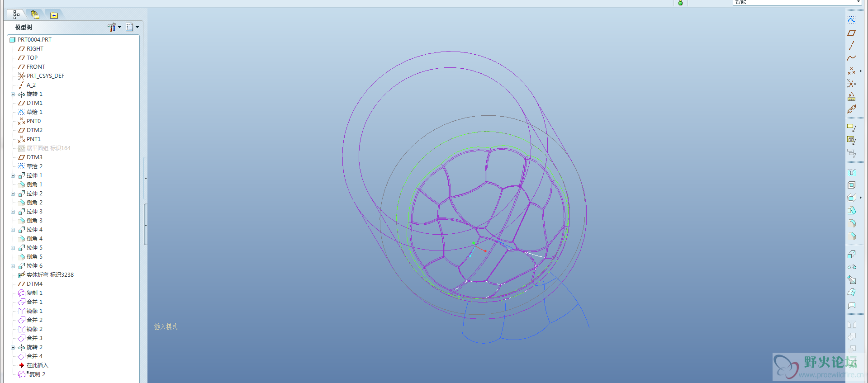Image resolution: width=868 pixels, height=383 pixels.
Task: Select the Rib tool
Action: coord(851,198)
